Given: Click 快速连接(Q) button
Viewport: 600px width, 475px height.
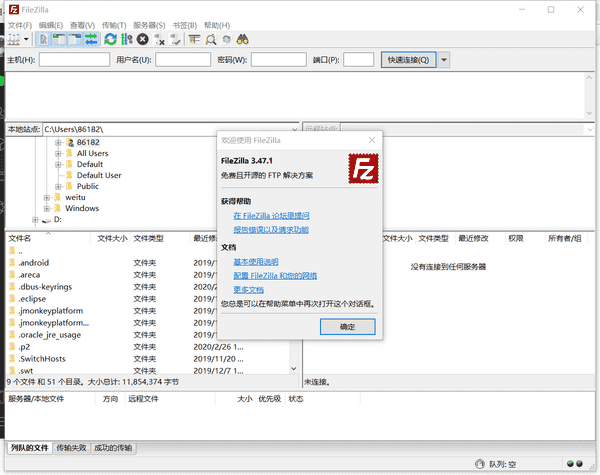Looking at the screenshot, I should (x=408, y=60).
